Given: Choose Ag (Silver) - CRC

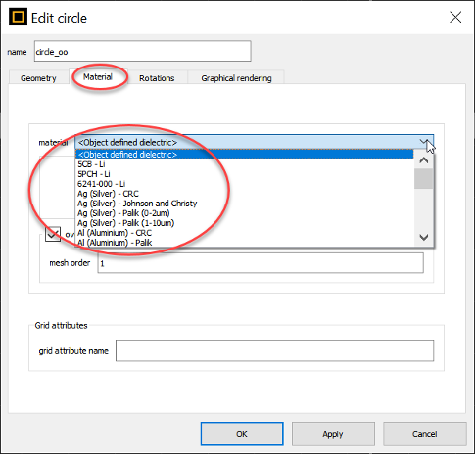Looking at the screenshot, I should point(245,194).
